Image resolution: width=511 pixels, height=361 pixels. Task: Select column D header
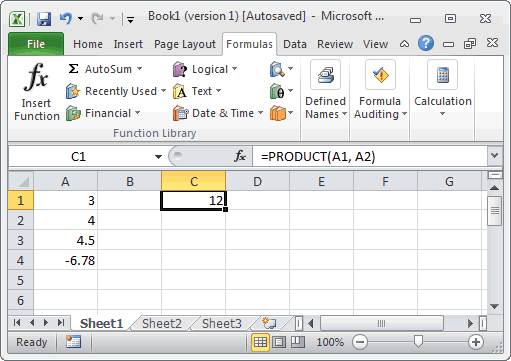pyautogui.click(x=257, y=182)
